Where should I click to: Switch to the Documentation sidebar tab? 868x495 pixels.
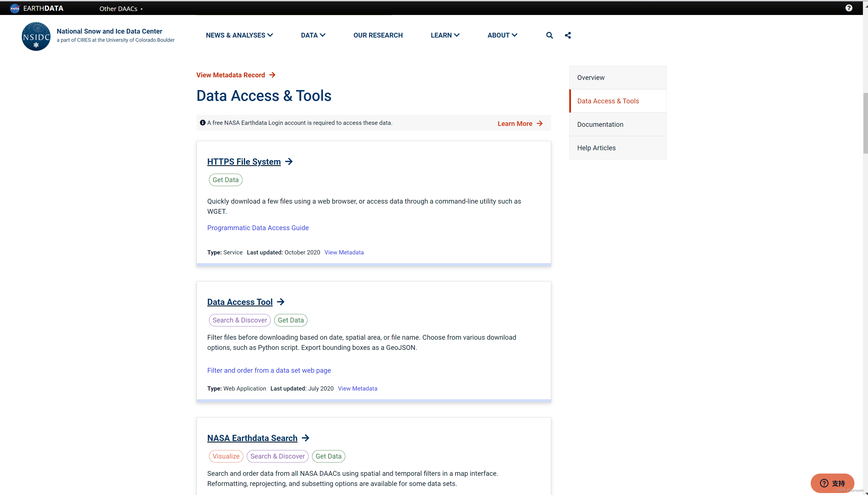tap(600, 125)
